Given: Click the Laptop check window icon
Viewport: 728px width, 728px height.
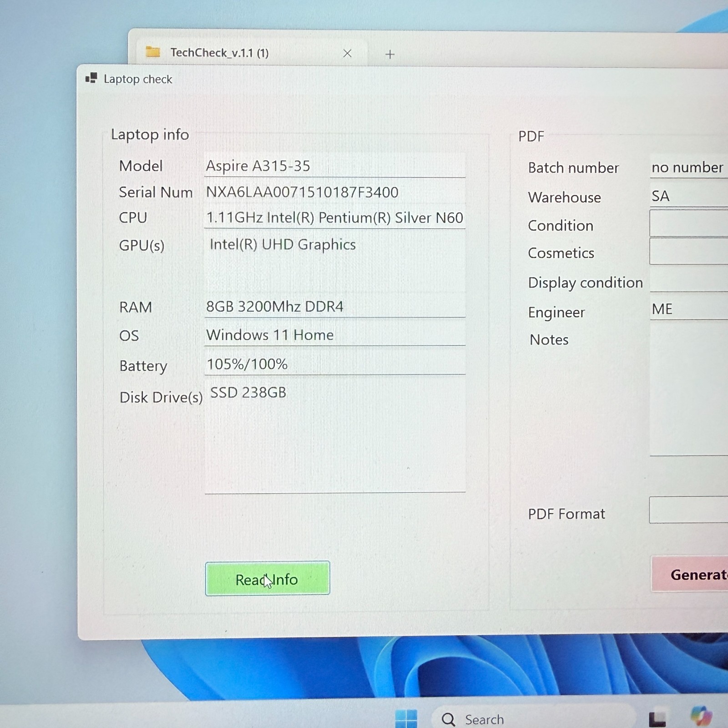Looking at the screenshot, I should tap(91, 78).
